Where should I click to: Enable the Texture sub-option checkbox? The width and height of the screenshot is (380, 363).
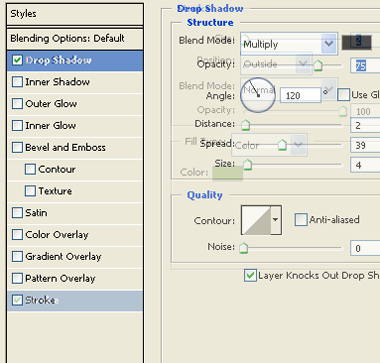[30, 191]
